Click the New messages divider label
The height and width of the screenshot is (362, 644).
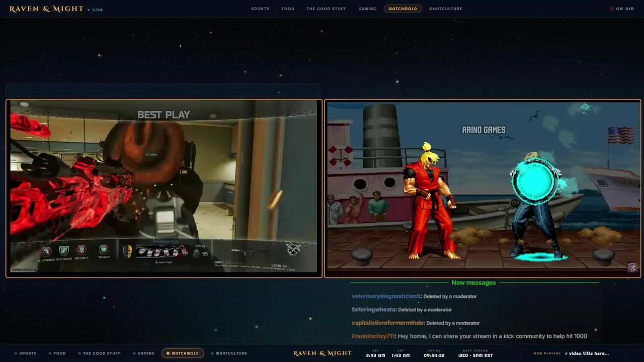[x=473, y=283]
